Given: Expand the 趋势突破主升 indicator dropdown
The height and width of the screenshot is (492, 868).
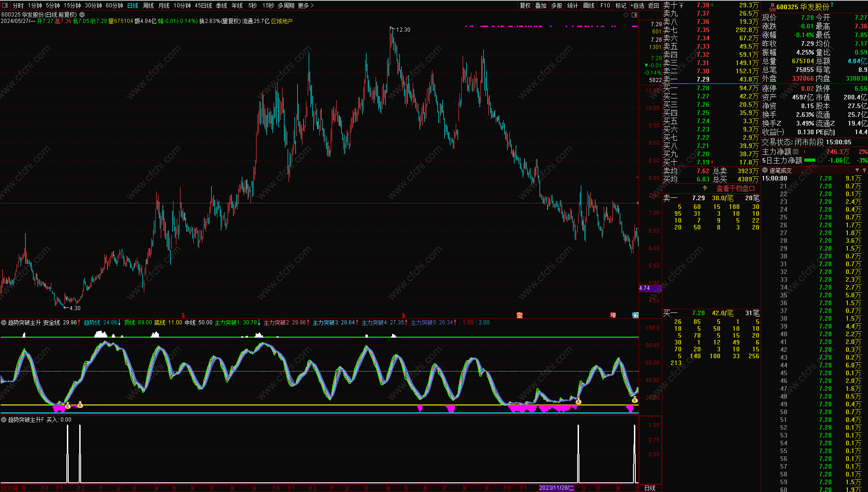Looking at the screenshot, I should click(4, 323).
